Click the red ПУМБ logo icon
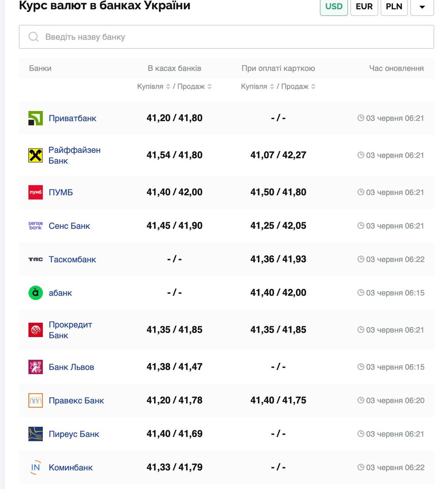 tap(36, 192)
